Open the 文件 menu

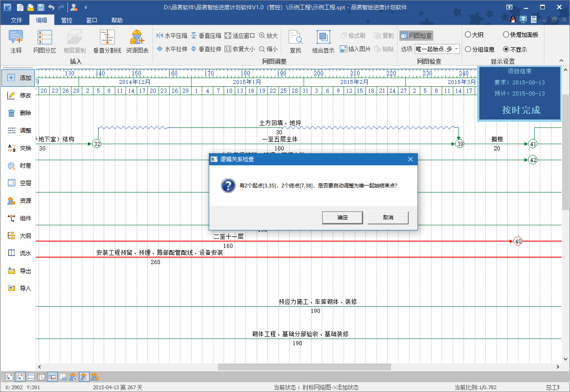click(x=17, y=20)
